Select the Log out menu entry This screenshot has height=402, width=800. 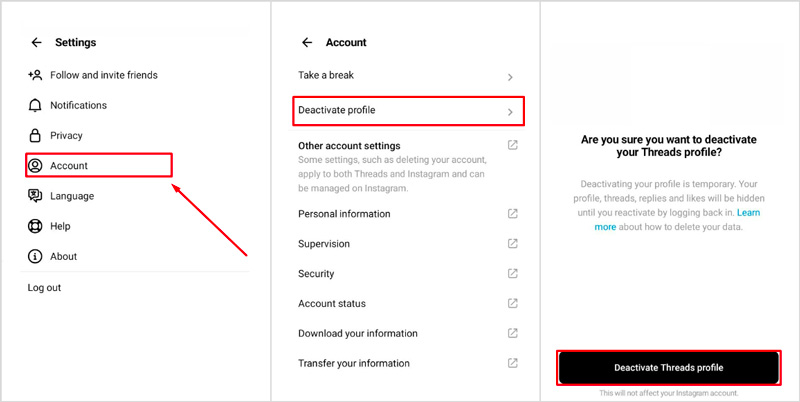pos(44,288)
